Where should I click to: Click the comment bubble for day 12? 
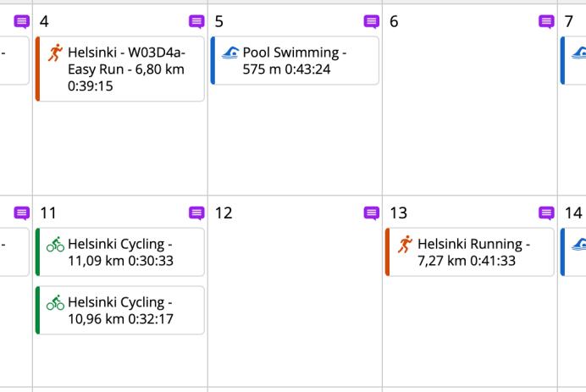coord(371,213)
